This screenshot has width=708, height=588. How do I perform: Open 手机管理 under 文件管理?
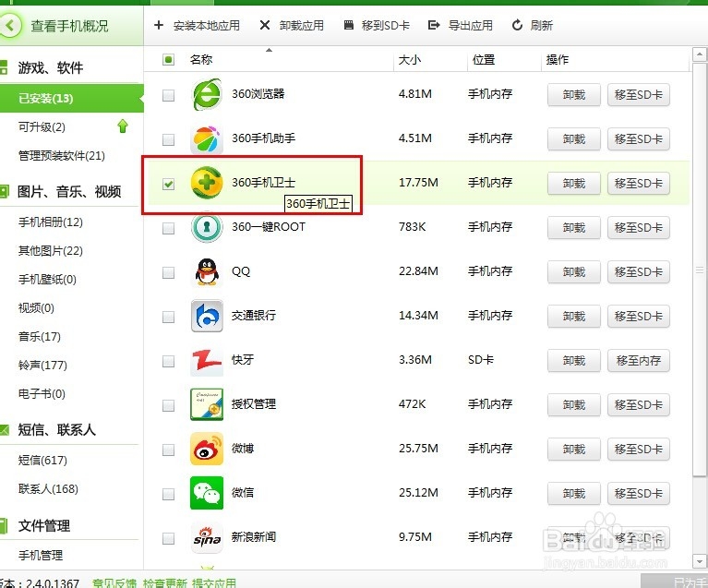[41, 555]
